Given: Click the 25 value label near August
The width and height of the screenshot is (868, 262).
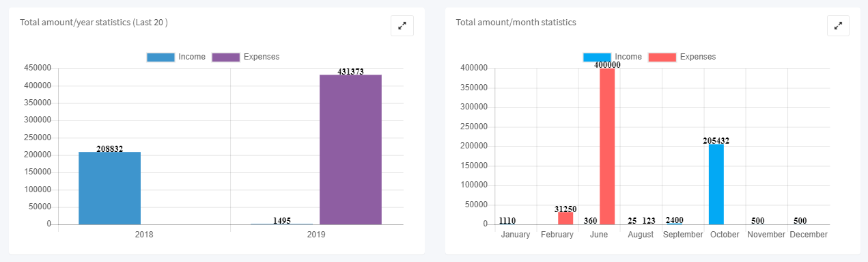Looking at the screenshot, I should click(x=632, y=221).
